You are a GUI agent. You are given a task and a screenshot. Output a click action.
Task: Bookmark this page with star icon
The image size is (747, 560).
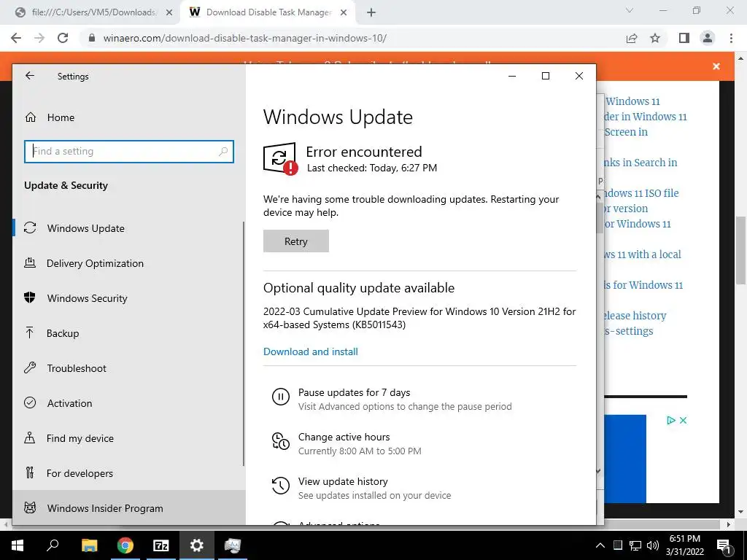(x=655, y=38)
